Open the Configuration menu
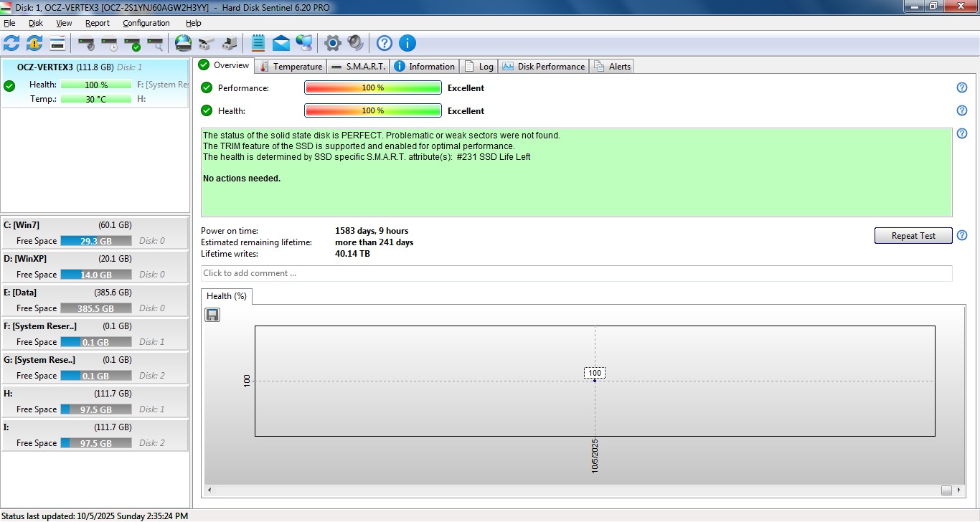This screenshot has width=980, height=522. click(x=146, y=23)
